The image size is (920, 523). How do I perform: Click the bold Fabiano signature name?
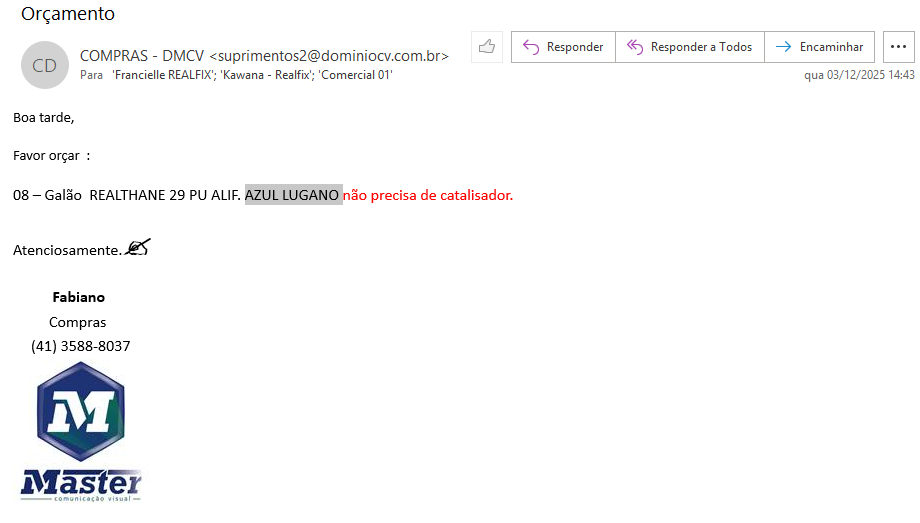tap(78, 297)
